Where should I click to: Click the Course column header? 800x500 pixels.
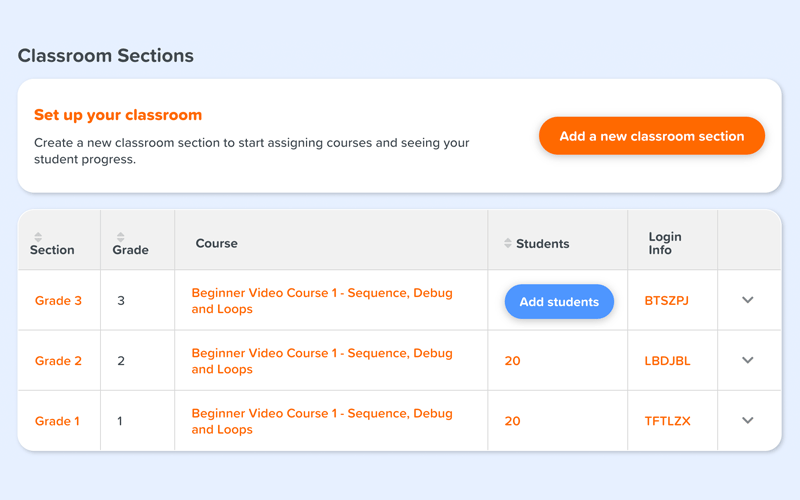(216, 244)
